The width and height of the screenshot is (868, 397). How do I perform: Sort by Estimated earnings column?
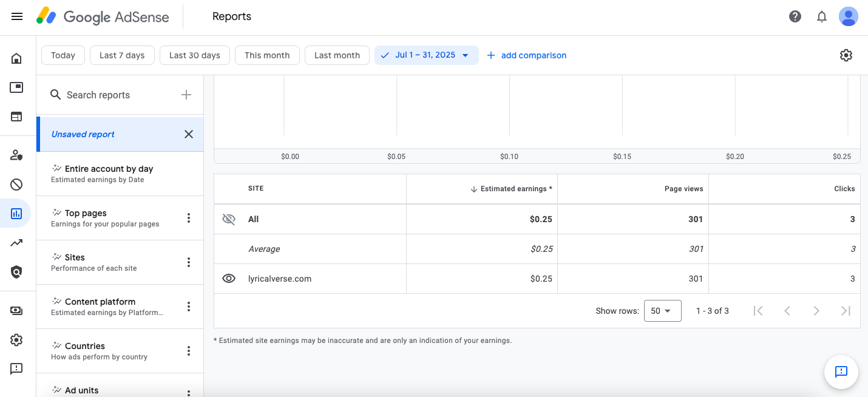511,189
